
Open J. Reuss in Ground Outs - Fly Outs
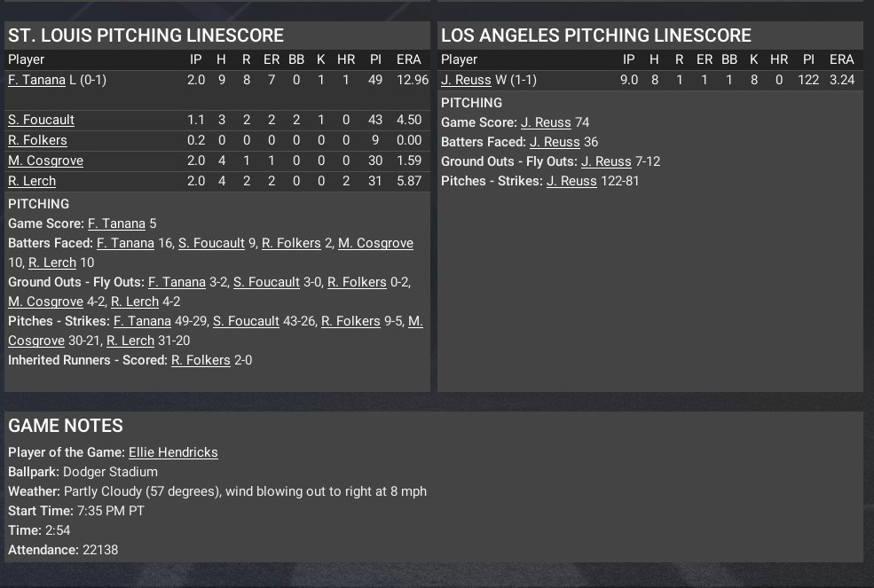(x=606, y=161)
